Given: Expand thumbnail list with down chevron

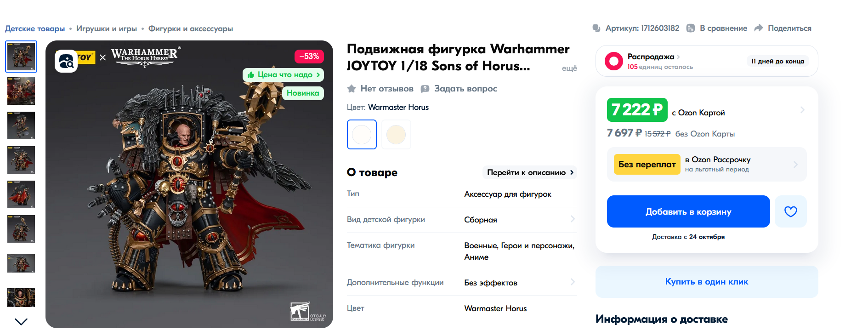Looking at the screenshot, I should click(21, 321).
